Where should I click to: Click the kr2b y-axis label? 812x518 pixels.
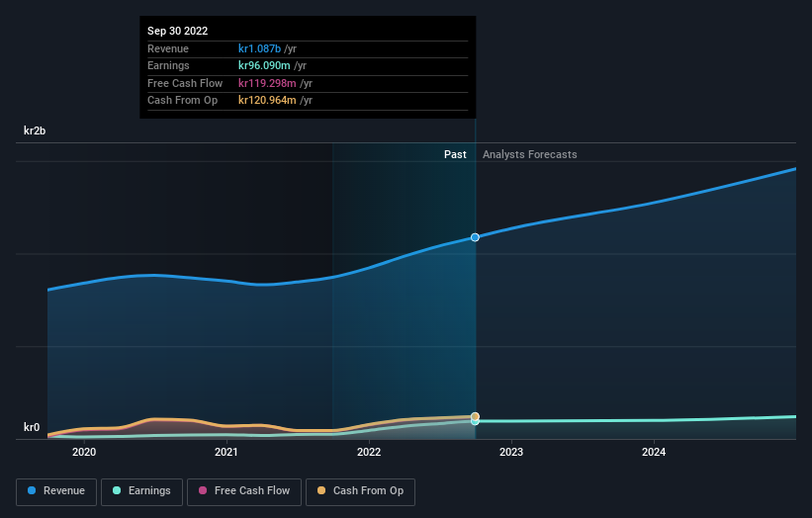35,130
